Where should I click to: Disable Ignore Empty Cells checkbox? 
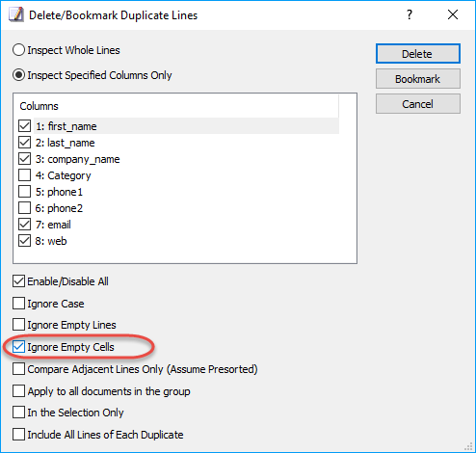[x=18, y=347]
